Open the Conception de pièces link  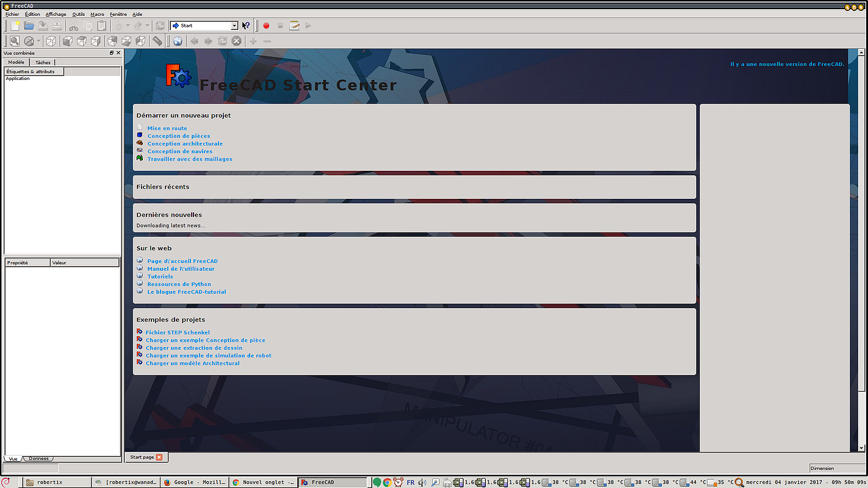click(179, 136)
